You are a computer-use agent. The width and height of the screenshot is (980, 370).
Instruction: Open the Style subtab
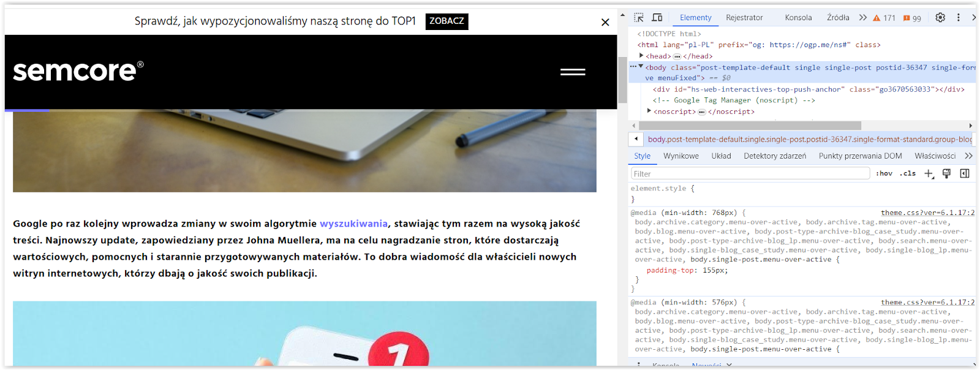pos(642,156)
